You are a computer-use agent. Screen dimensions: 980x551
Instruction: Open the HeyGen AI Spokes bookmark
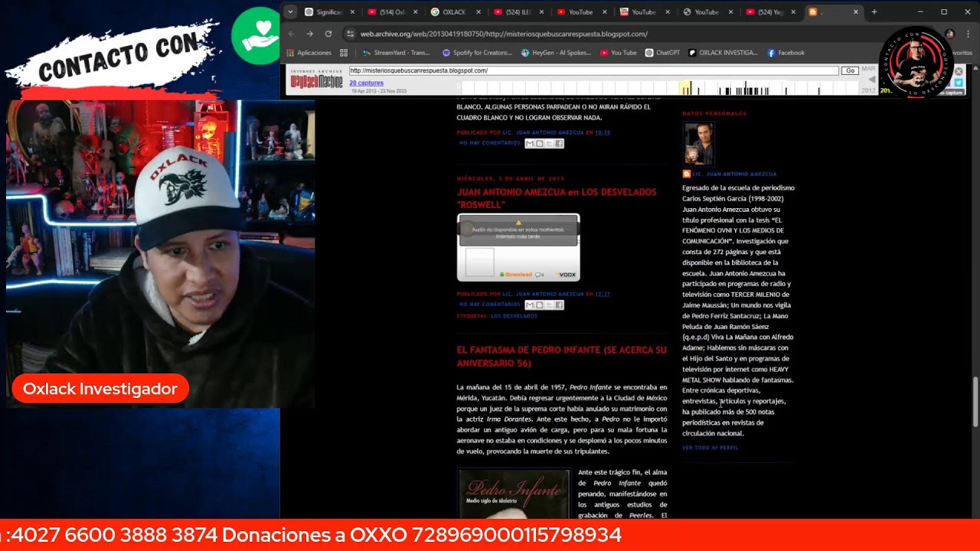556,53
